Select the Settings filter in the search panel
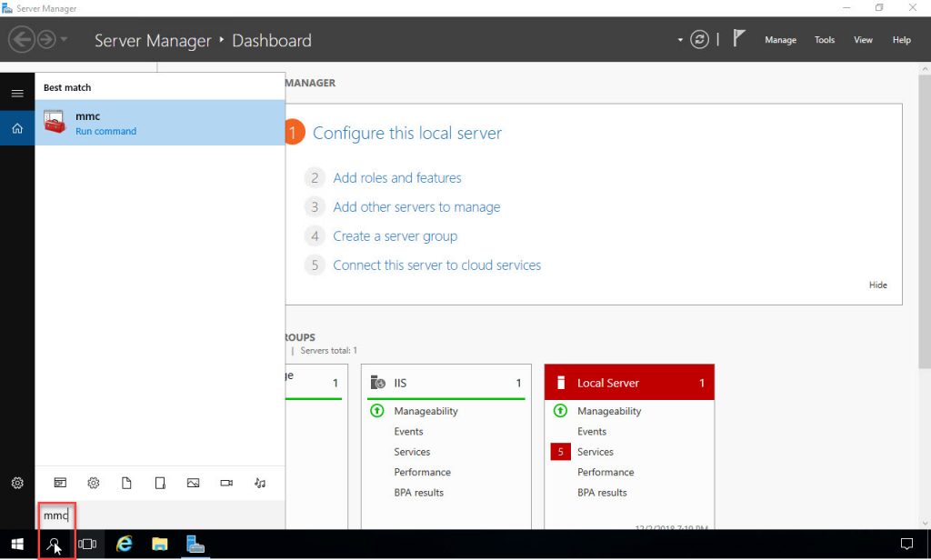 pos(93,483)
